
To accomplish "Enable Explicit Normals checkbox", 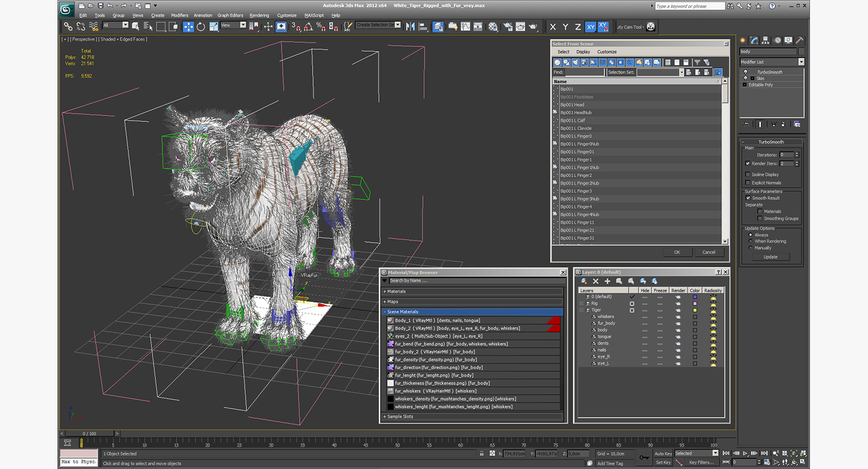I will [x=748, y=182].
